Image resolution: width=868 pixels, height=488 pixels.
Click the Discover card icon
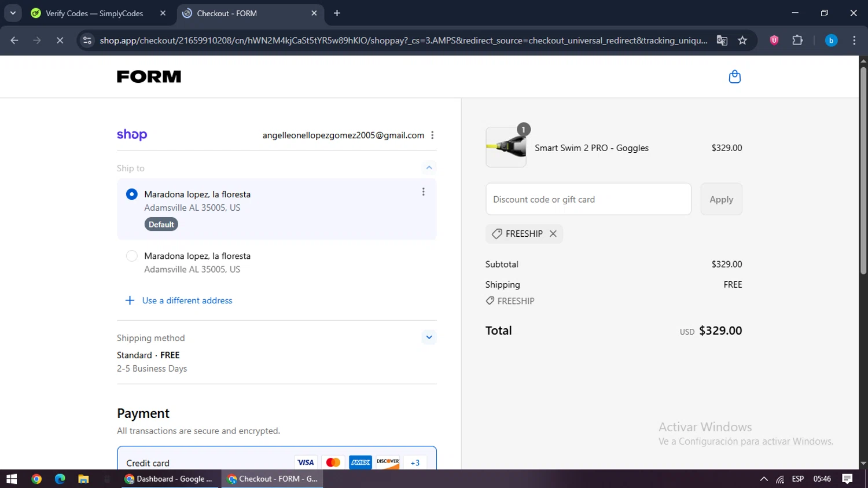coord(388,462)
